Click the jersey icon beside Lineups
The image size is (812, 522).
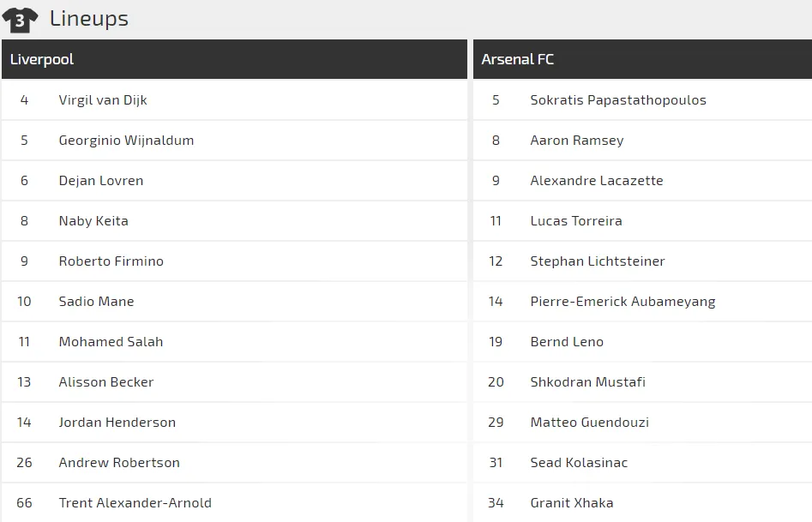pyautogui.click(x=20, y=19)
